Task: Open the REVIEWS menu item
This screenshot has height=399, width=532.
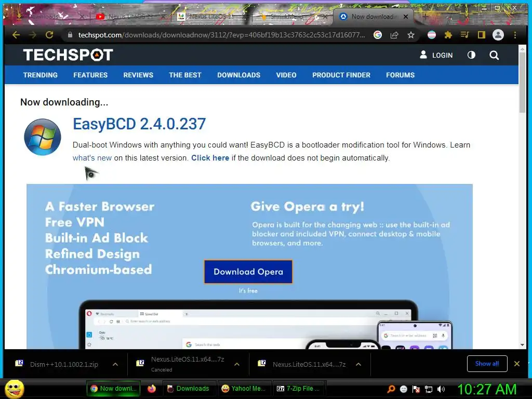Action: point(138,75)
